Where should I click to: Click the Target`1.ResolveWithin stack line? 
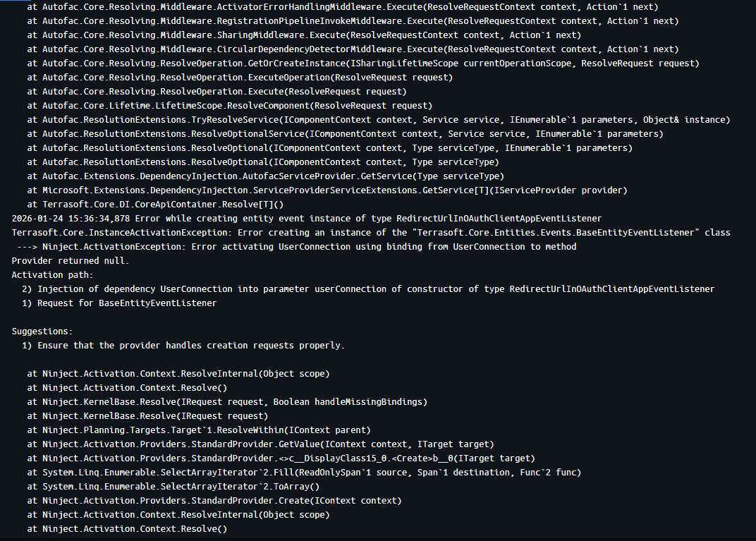click(x=199, y=430)
